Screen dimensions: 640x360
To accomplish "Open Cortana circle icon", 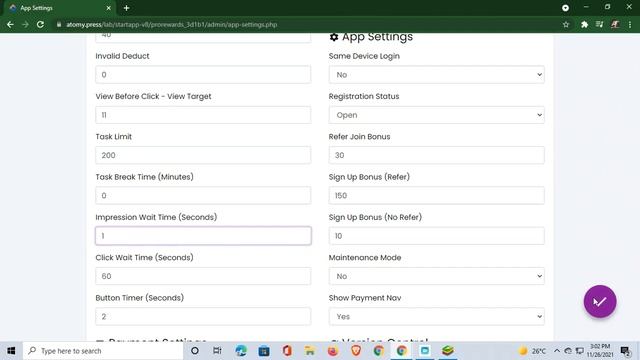I will coord(195,351).
